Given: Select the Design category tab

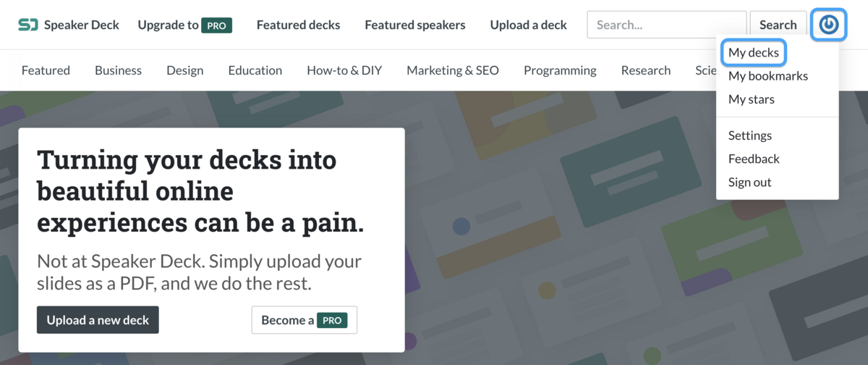Looking at the screenshot, I should [x=185, y=70].
